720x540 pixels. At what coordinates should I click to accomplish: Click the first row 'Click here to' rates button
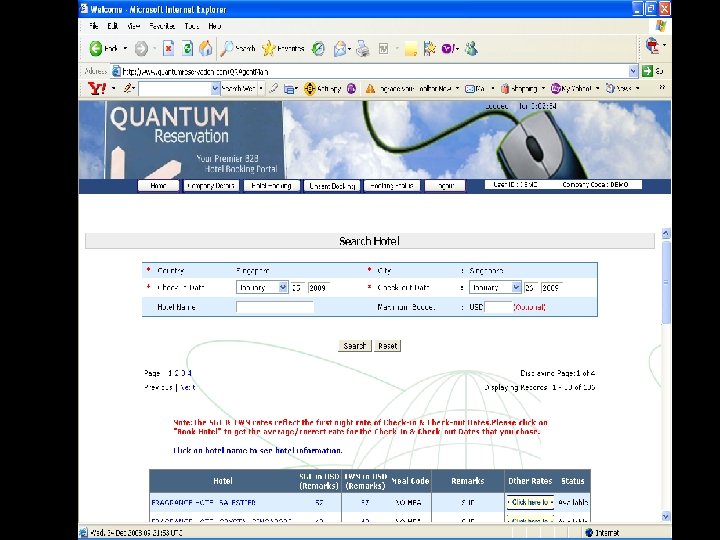pyautogui.click(x=530, y=502)
